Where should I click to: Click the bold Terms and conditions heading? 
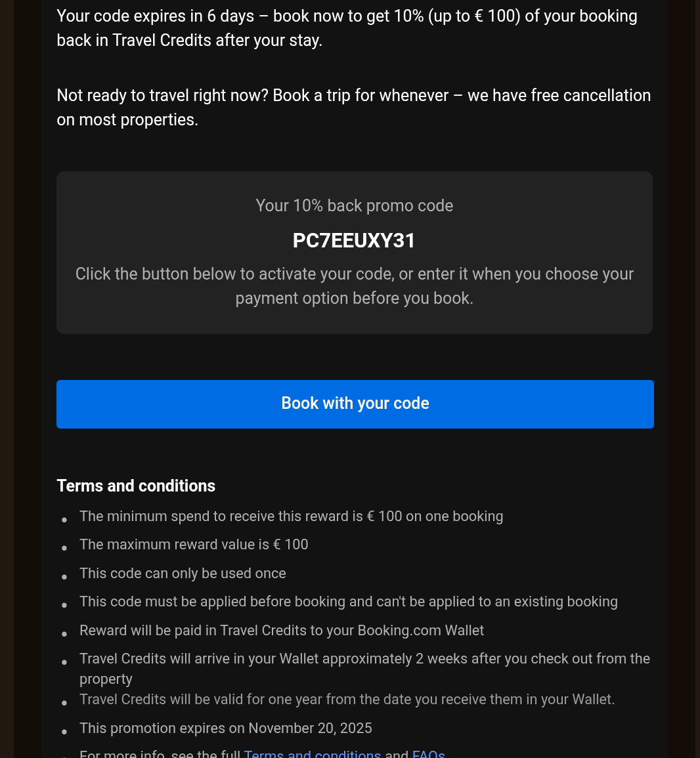coord(136,486)
